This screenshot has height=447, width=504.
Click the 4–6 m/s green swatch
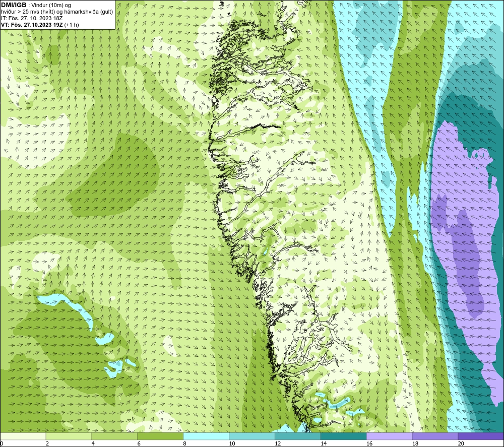(114, 436)
